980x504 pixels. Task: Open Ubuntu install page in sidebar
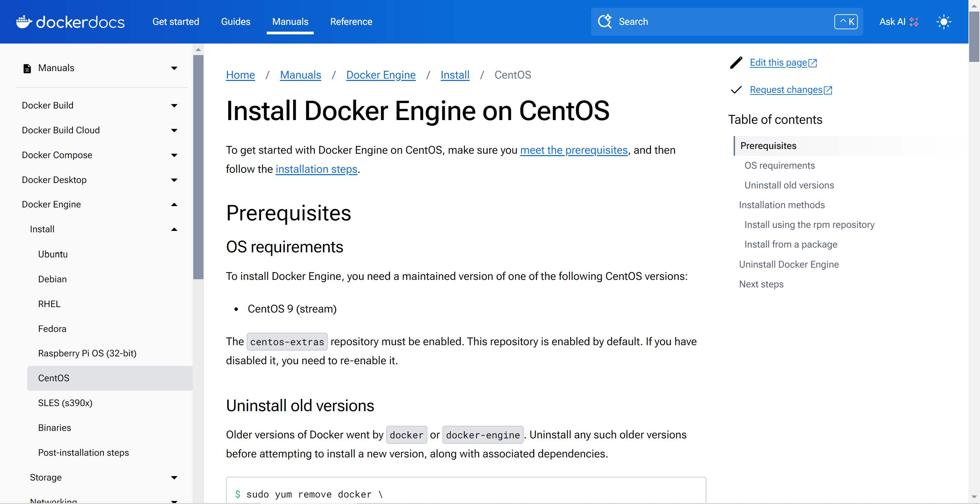tap(53, 254)
